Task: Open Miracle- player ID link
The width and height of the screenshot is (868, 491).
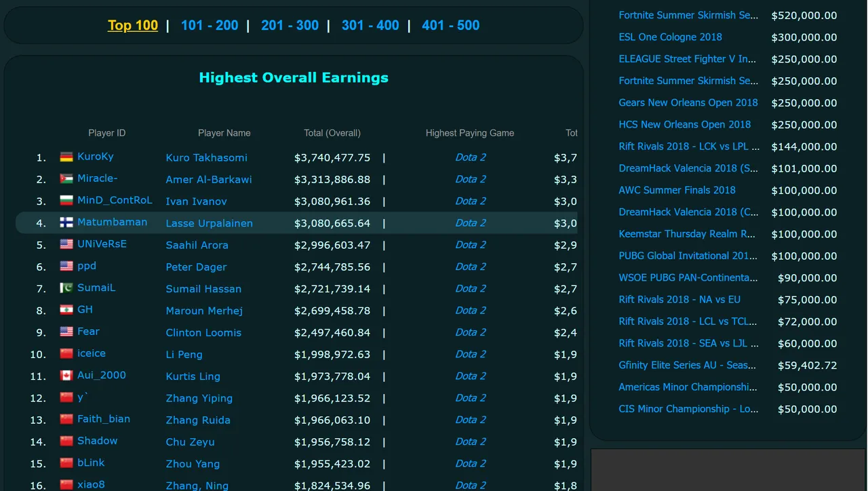Action: [x=98, y=178]
